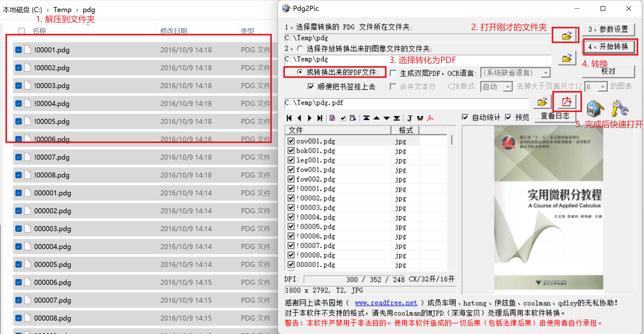This screenshot has height=334, width=644.
Task: Select the convert to PDF file radio button
Action: pos(300,72)
